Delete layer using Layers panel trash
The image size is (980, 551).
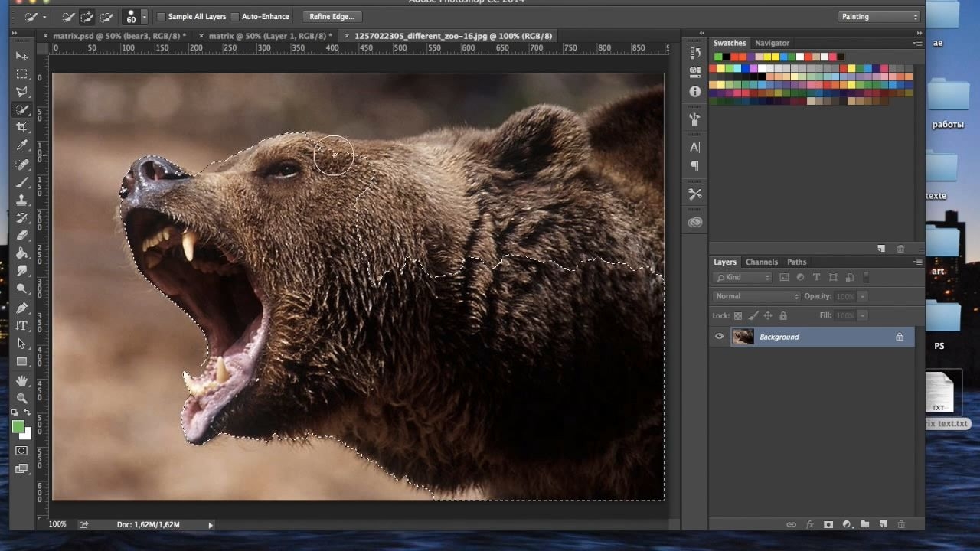(901, 524)
